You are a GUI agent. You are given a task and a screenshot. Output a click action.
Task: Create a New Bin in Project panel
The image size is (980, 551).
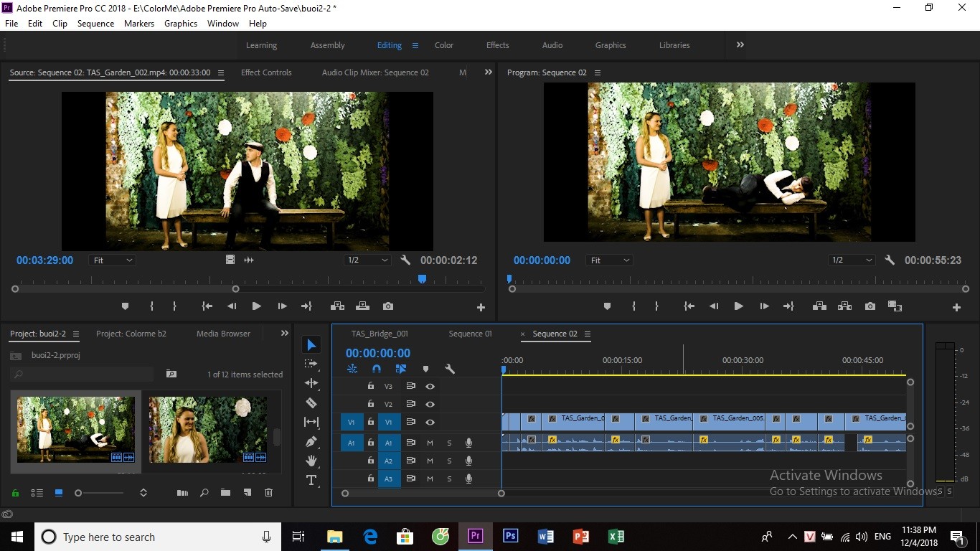point(225,493)
